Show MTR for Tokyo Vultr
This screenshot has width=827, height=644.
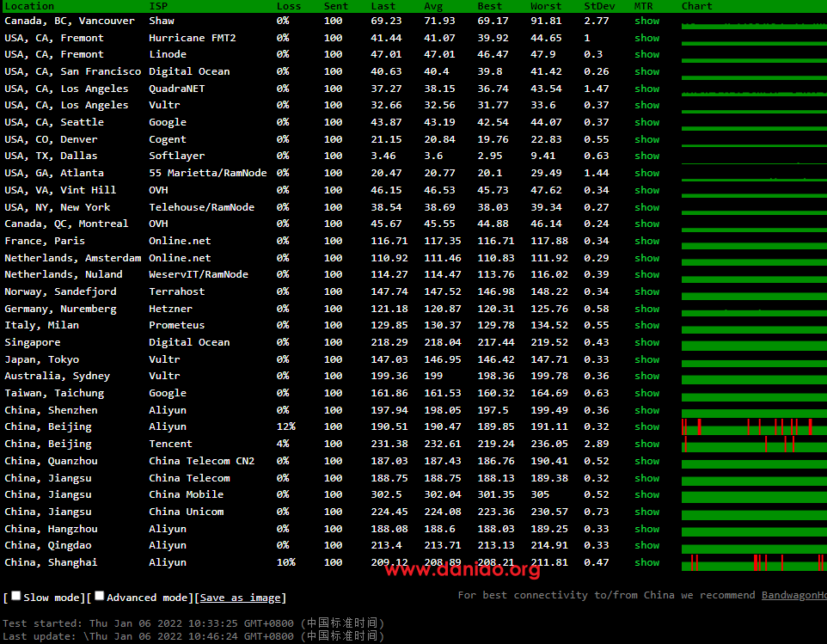[x=646, y=359]
